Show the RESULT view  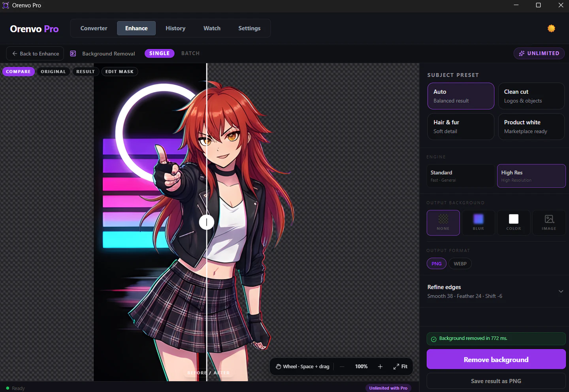coord(85,71)
